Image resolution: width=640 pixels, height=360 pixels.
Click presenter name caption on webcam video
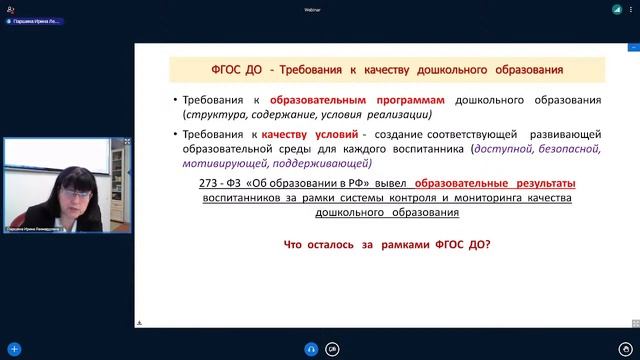click(x=33, y=229)
